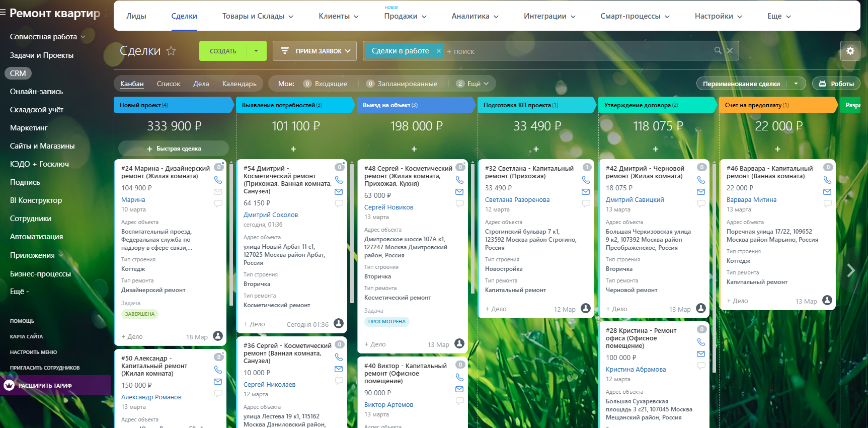868x428 pixels.
Task: Open НАСТРОИТЬ МЕНЮ in sidebar
Action: [33, 352]
